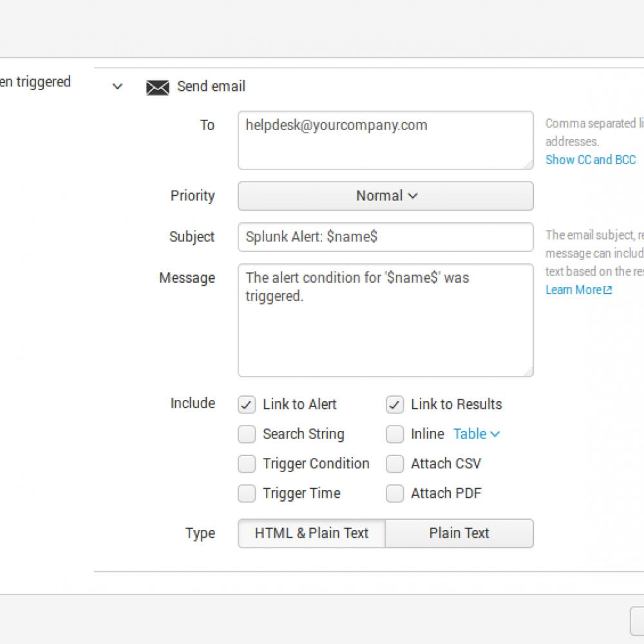The height and width of the screenshot is (644, 644).
Task: Click into the To email address field
Action: click(x=385, y=140)
